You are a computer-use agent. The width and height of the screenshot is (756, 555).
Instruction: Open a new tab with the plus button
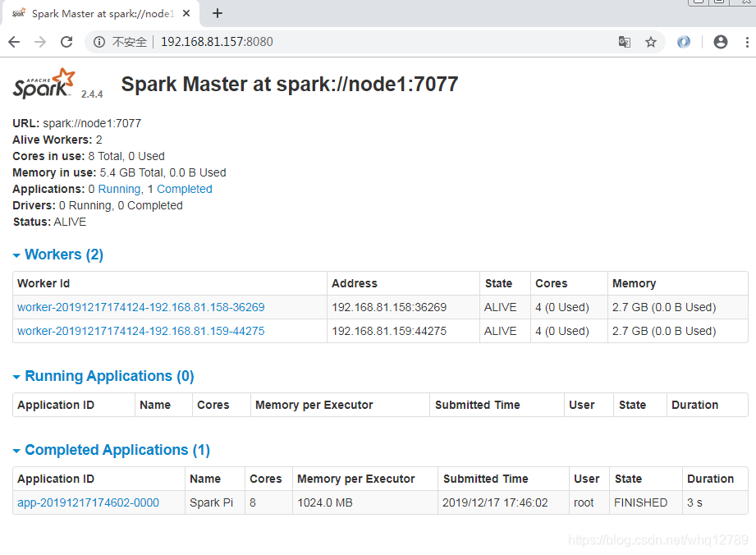(218, 13)
